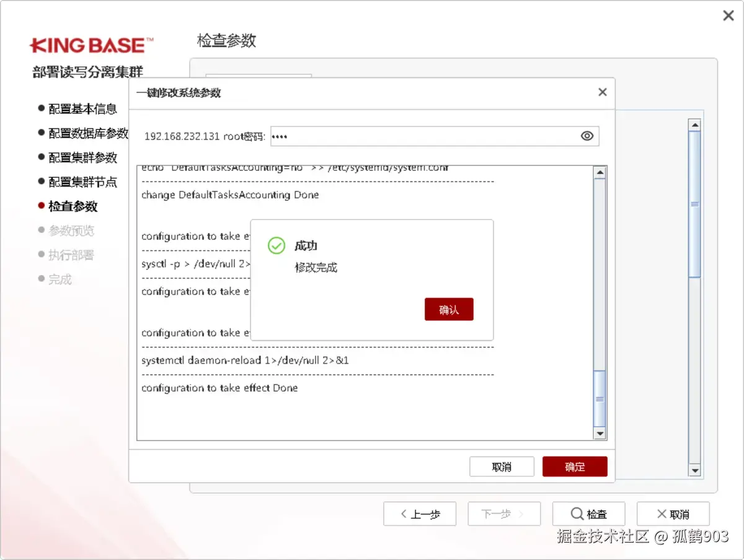Screen dimensions: 744x560
Task: Click the 确定 button in the dialog
Action: (575, 467)
